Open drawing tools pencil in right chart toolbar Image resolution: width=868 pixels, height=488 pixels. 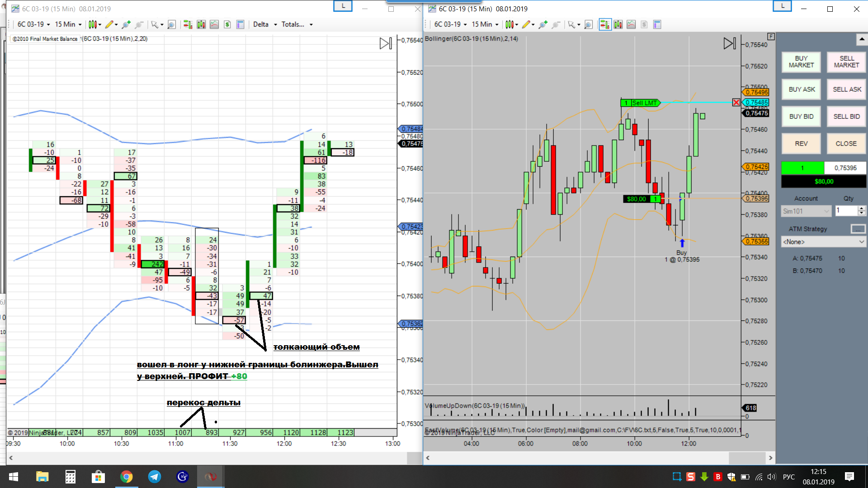click(526, 24)
